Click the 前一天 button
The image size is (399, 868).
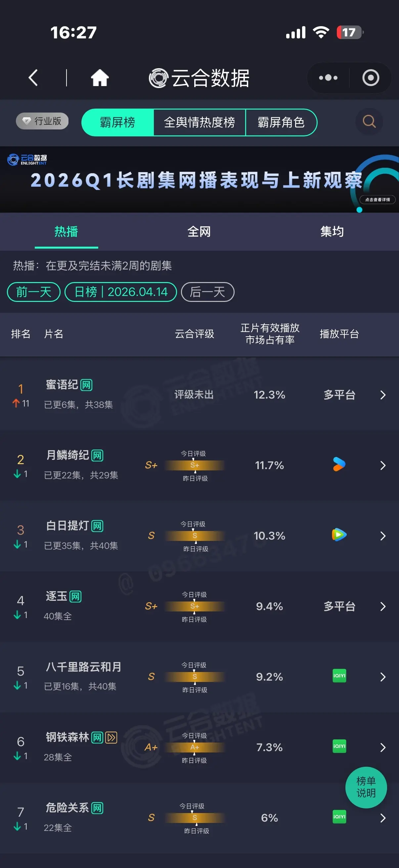[x=33, y=292]
